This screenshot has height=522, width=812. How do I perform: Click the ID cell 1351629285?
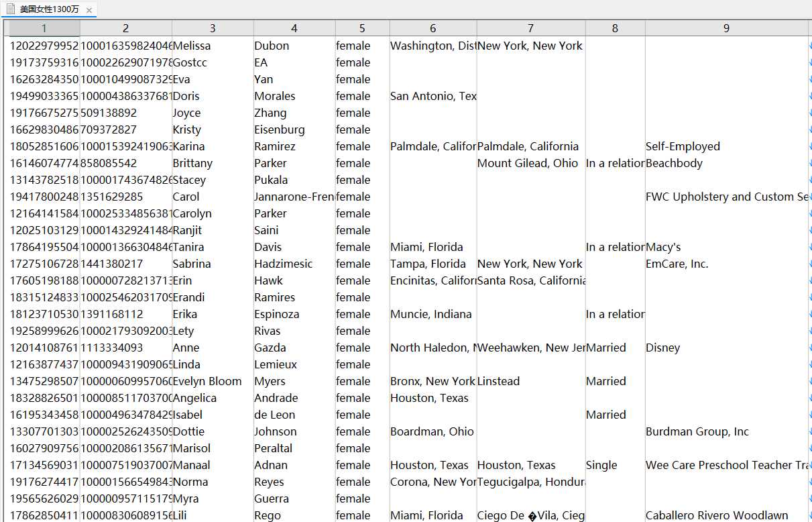pyautogui.click(x=126, y=197)
